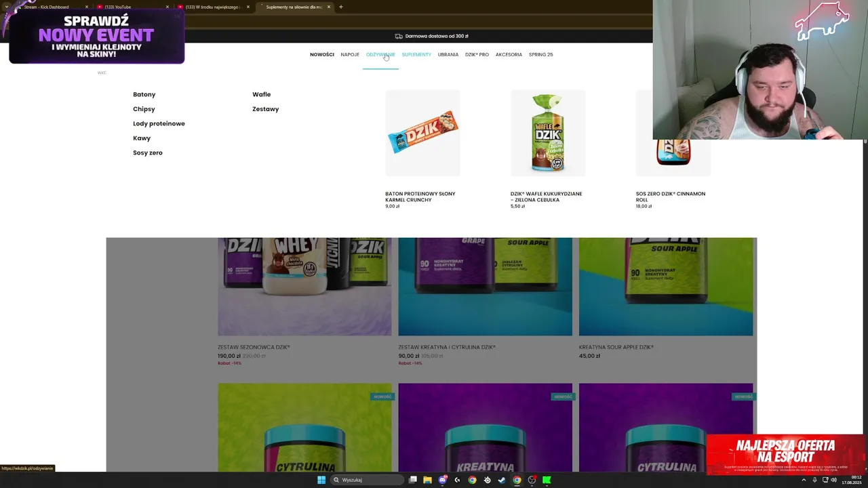The height and width of the screenshot is (488, 868).
Task: Switch to the Stream - Kick Dashboard tab
Action: click(46, 7)
